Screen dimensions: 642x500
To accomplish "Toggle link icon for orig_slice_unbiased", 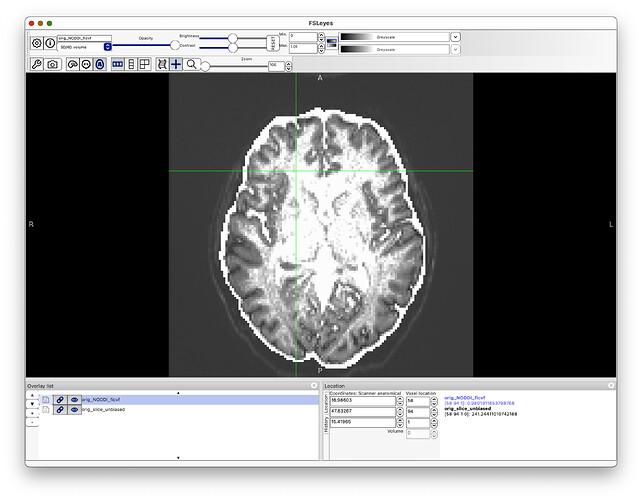I will click(x=60, y=410).
